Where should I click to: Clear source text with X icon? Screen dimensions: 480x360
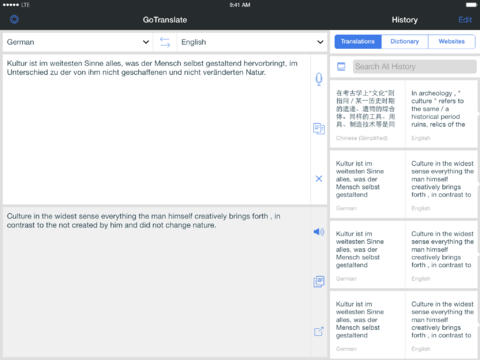tap(319, 179)
